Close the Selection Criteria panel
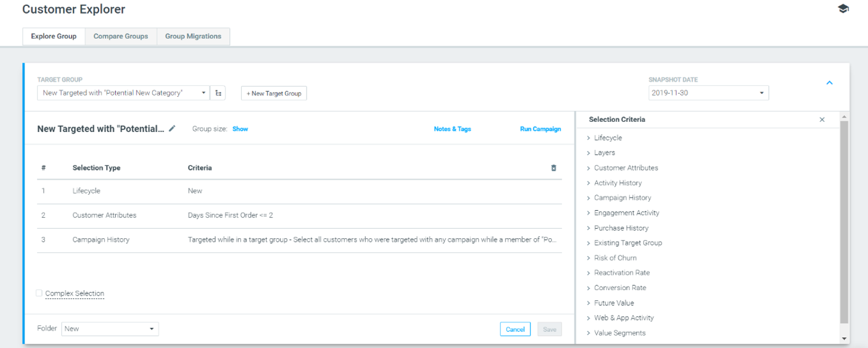 [822, 119]
